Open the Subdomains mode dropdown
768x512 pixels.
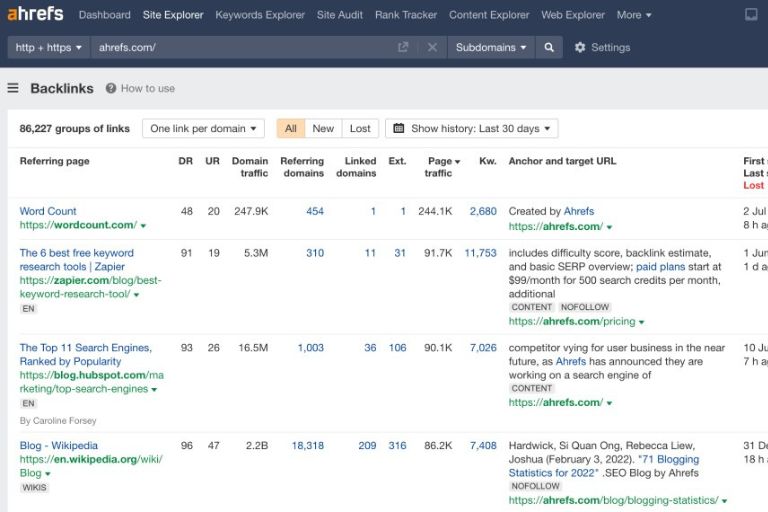tap(491, 48)
